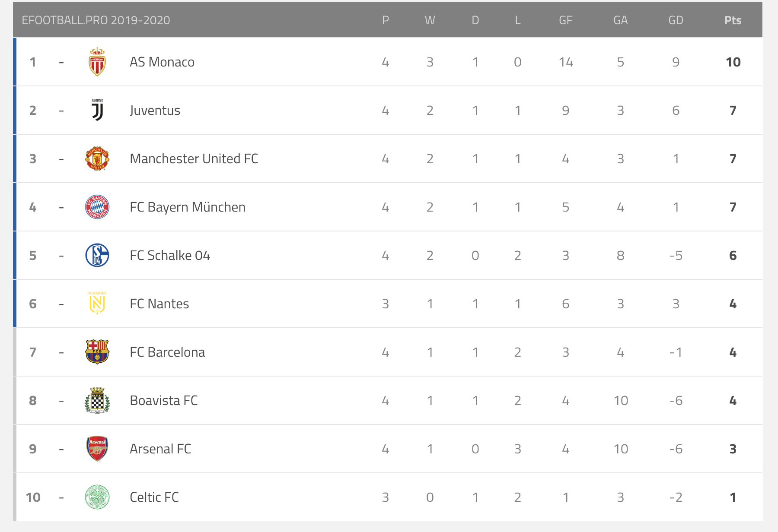Viewport: 778px width, 532px height.
Task: Open the AS Monaco team name
Action: coord(162,62)
